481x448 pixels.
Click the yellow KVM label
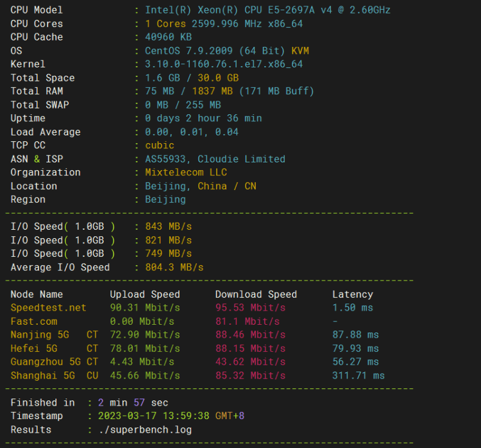pyautogui.click(x=300, y=51)
